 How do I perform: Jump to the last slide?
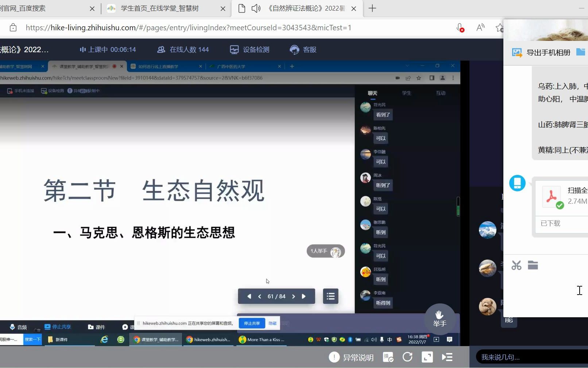point(303,296)
